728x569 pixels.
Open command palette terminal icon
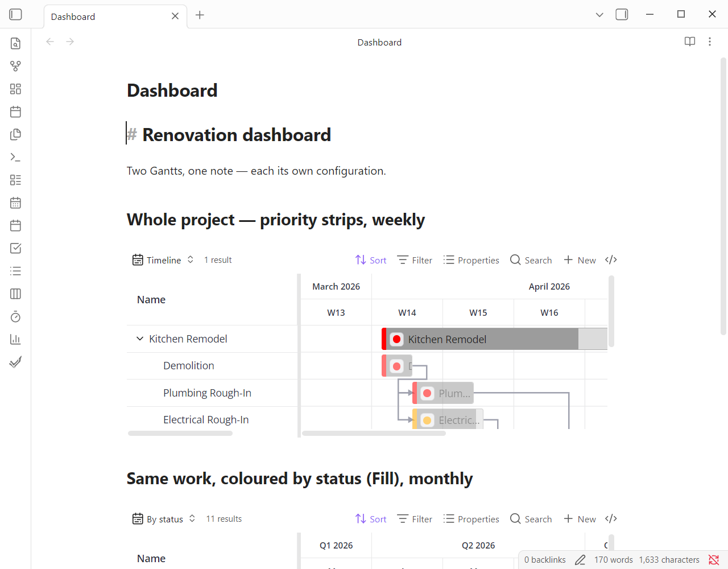(16, 157)
